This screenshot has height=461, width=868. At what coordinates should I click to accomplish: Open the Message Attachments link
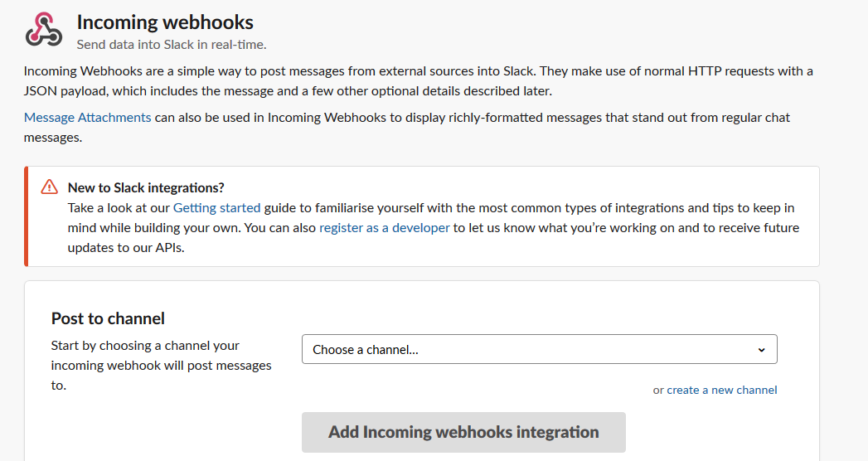pyautogui.click(x=88, y=118)
